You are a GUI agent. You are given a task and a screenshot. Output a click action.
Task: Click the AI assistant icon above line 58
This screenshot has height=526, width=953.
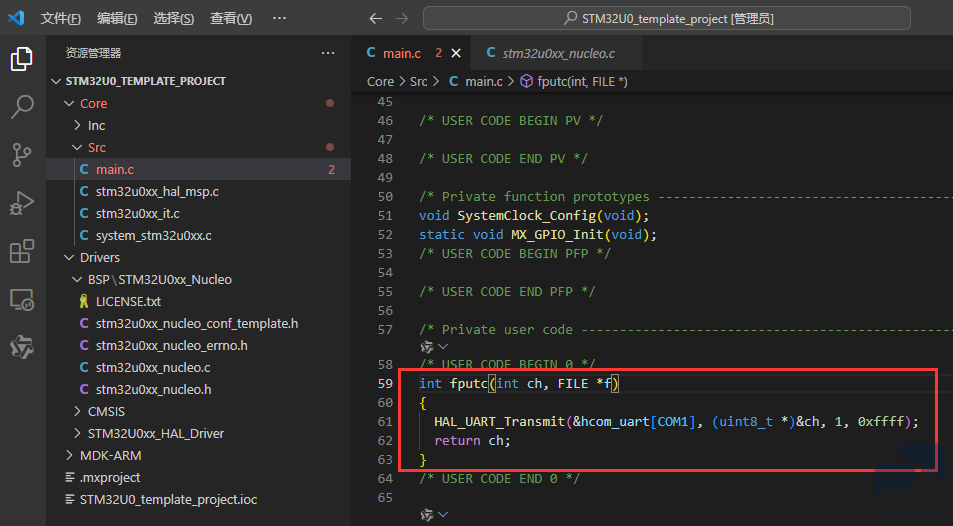[x=427, y=347]
